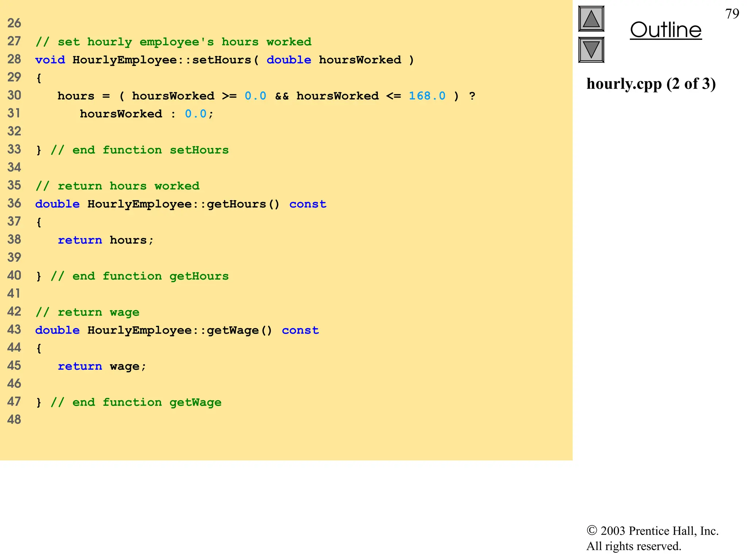This screenshot has width=747, height=560.
Task: Click the return hours statement
Action: (106, 240)
